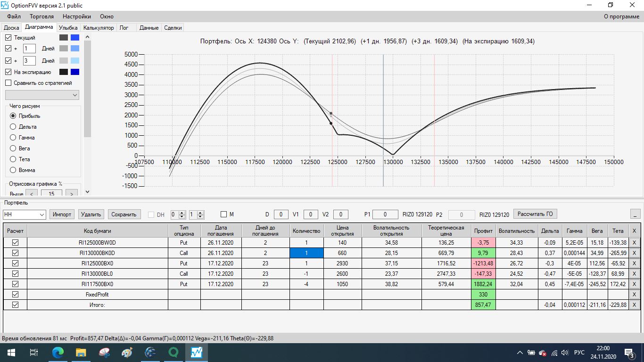Select the Дельта radio button

[13, 127]
